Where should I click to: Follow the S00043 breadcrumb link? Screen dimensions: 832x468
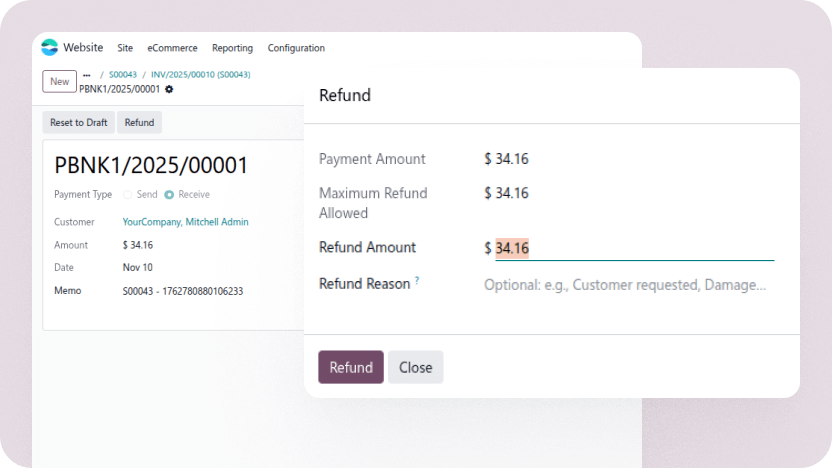click(x=123, y=75)
